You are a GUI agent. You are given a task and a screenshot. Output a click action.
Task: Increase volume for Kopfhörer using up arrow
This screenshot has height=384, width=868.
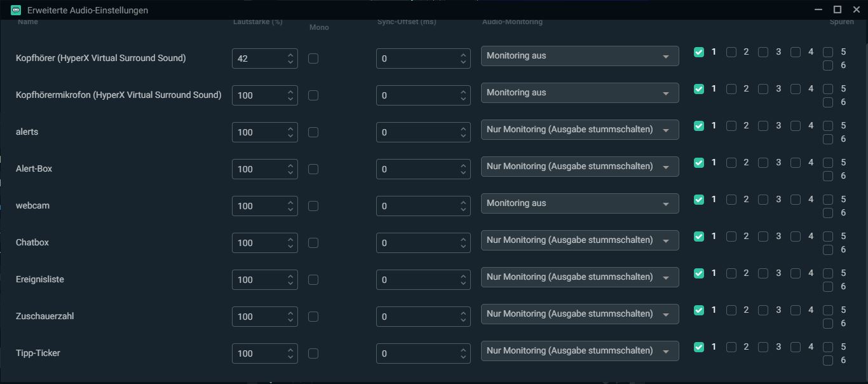pyautogui.click(x=290, y=55)
